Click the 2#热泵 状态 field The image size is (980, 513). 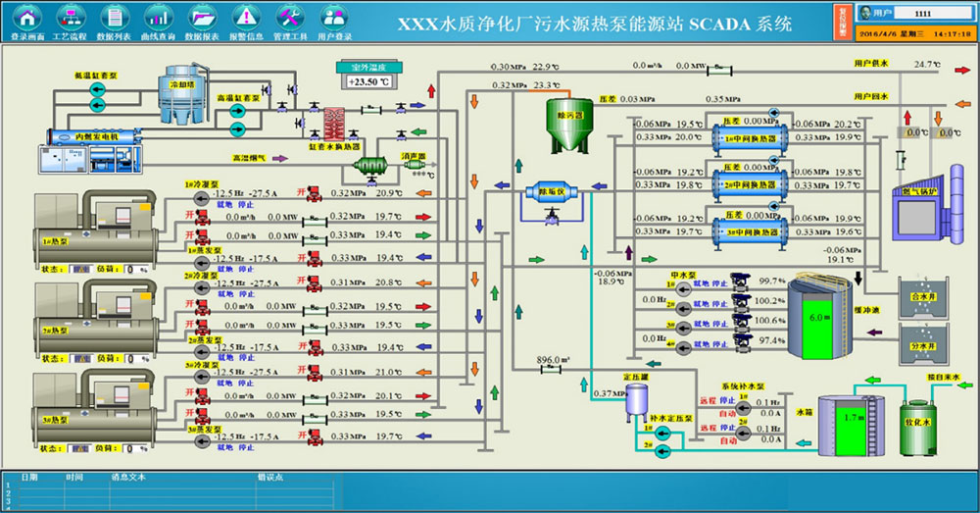pyautogui.click(x=80, y=359)
